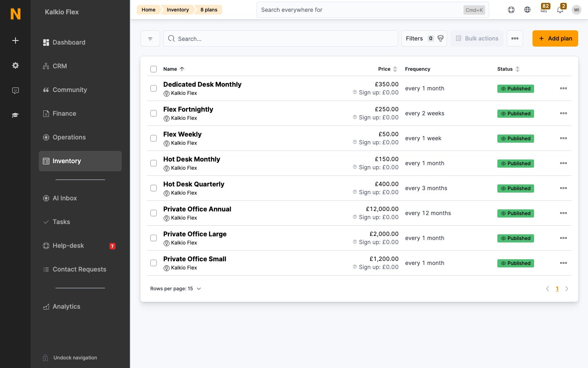Select the Hot Desk Monthly checkbox
588x368 pixels.
[154, 163]
